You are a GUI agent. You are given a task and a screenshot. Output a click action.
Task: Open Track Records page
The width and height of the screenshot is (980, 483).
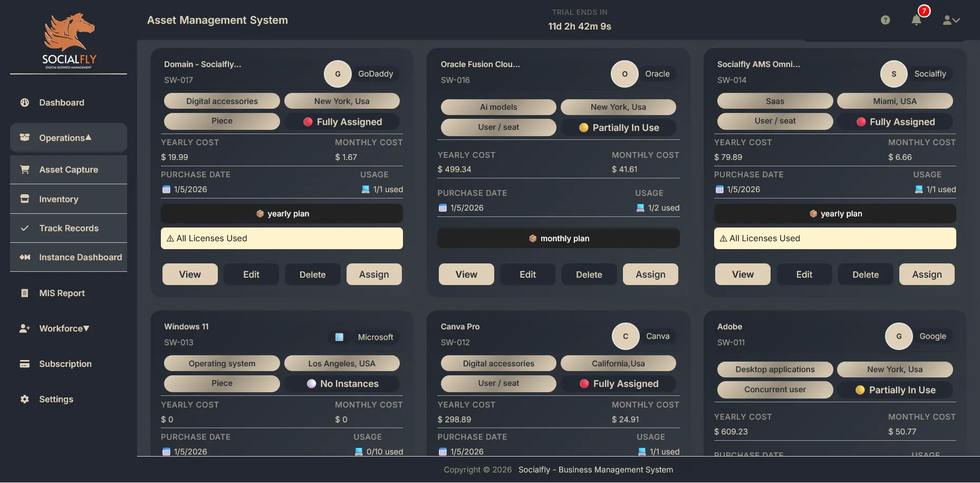click(x=69, y=228)
